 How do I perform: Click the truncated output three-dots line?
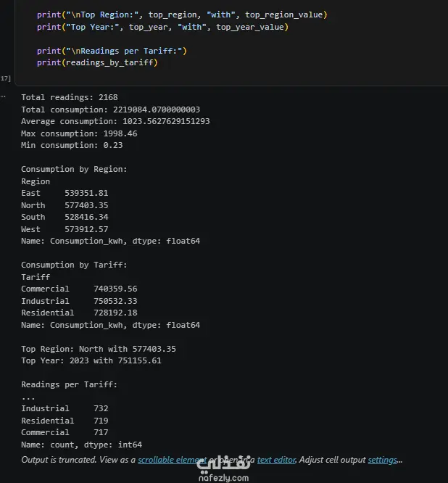pos(28,398)
